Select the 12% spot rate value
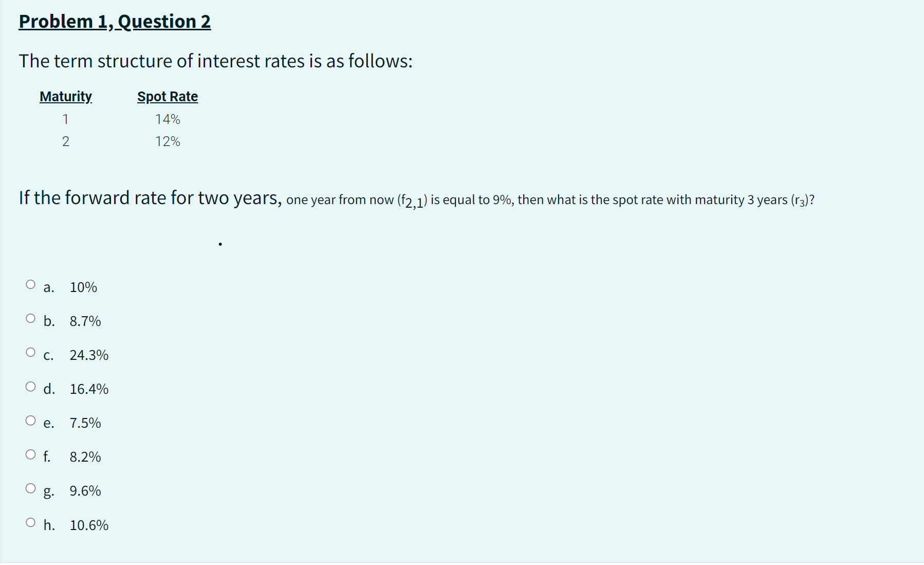924x565 pixels. point(168,141)
